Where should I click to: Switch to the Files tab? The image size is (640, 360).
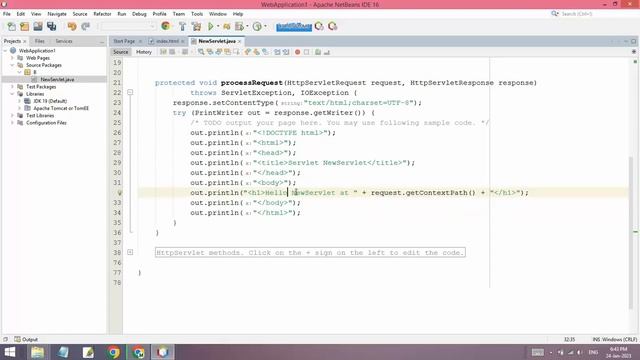pyautogui.click(x=40, y=41)
